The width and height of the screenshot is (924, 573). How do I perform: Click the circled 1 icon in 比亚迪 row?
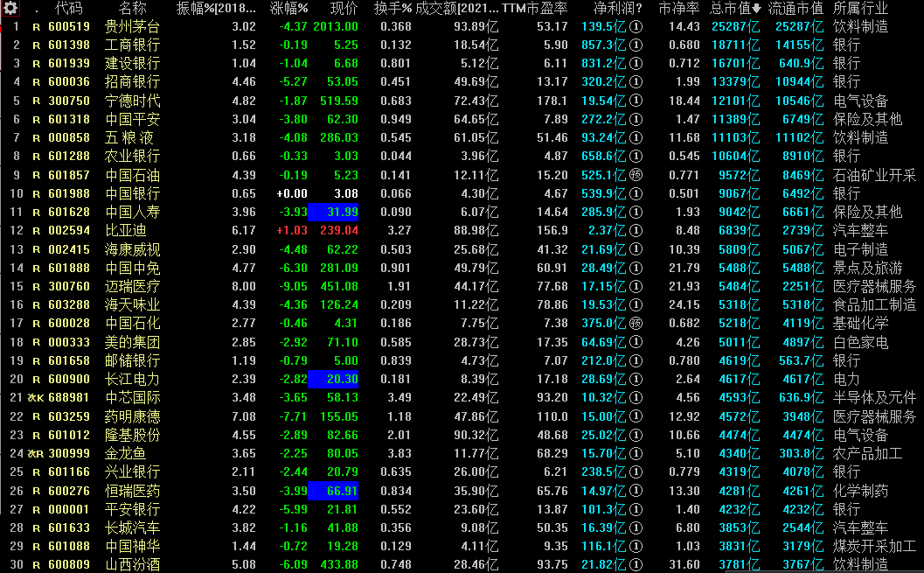point(636,230)
